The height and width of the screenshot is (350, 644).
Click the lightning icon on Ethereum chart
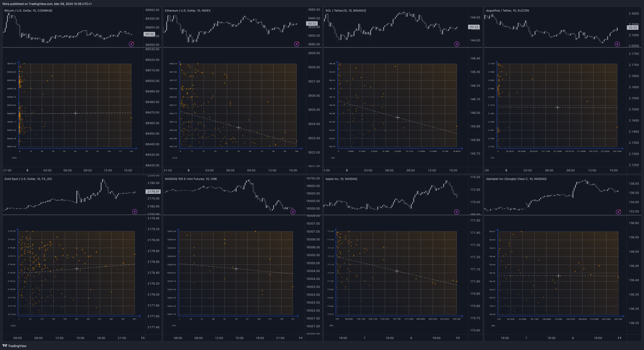pos(297,44)
